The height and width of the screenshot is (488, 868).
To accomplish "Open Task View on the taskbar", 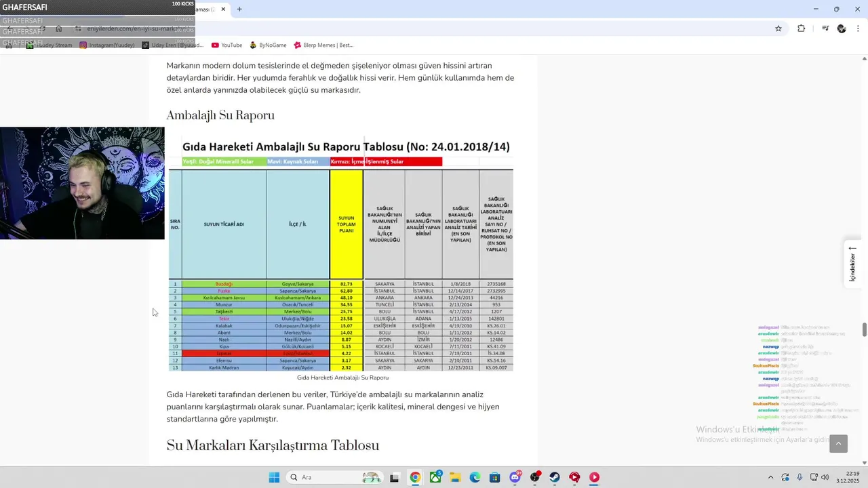I will point(395,477).
